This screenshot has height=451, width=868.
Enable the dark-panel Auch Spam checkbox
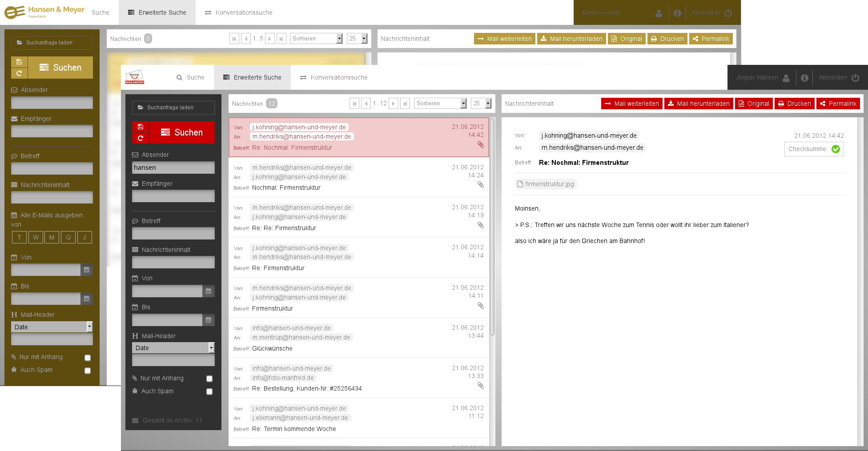coord(209,391)
